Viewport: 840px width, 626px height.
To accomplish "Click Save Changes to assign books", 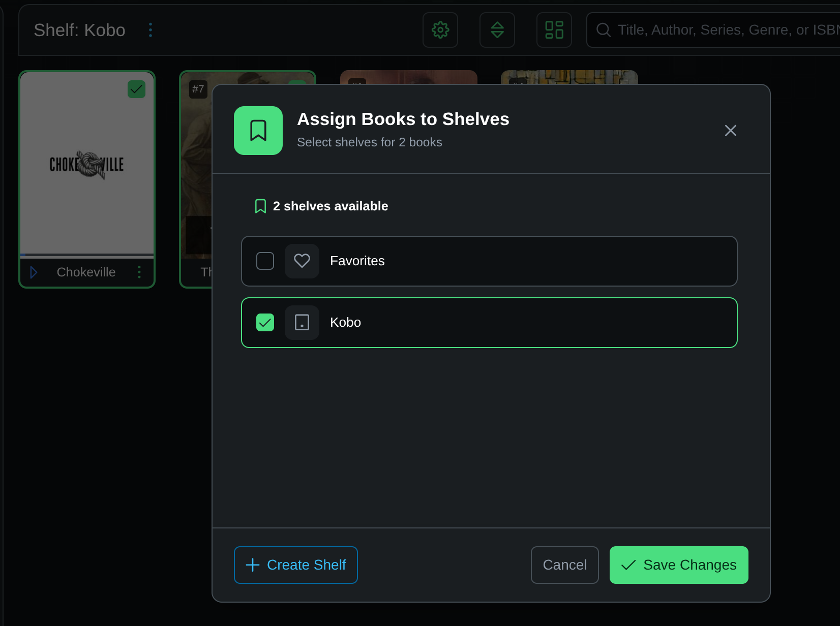I will 678,565.
